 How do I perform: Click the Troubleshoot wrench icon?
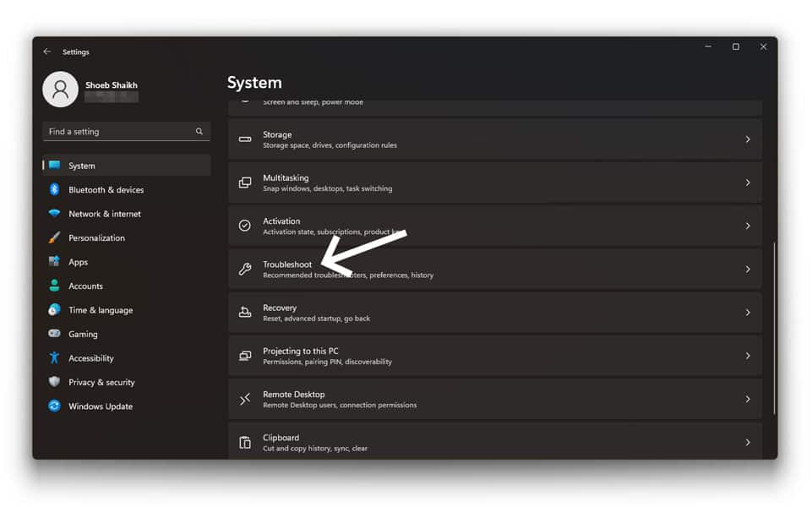245,269
